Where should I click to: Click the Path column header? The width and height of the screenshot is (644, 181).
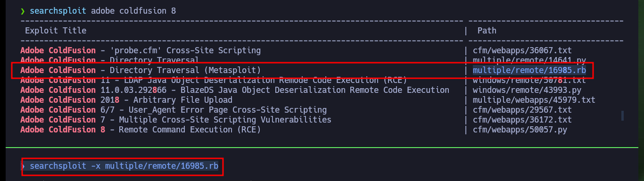coord(487,31)
